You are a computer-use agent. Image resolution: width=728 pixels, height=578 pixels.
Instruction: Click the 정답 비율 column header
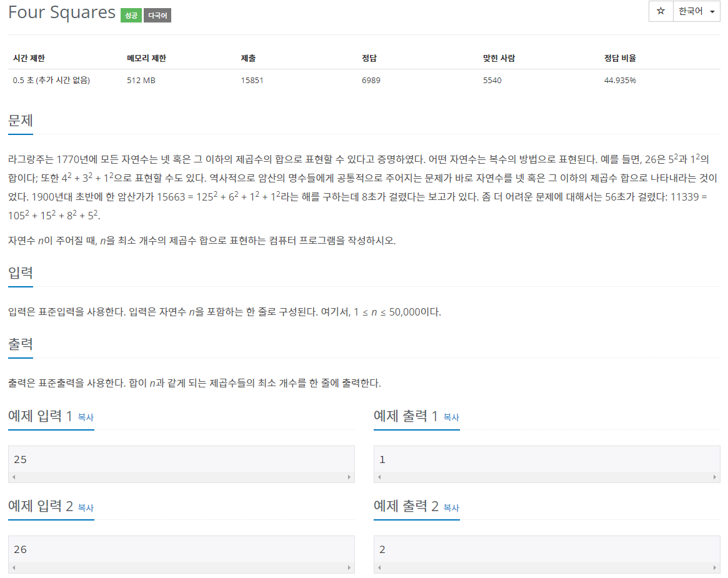[x=621, y=58]
